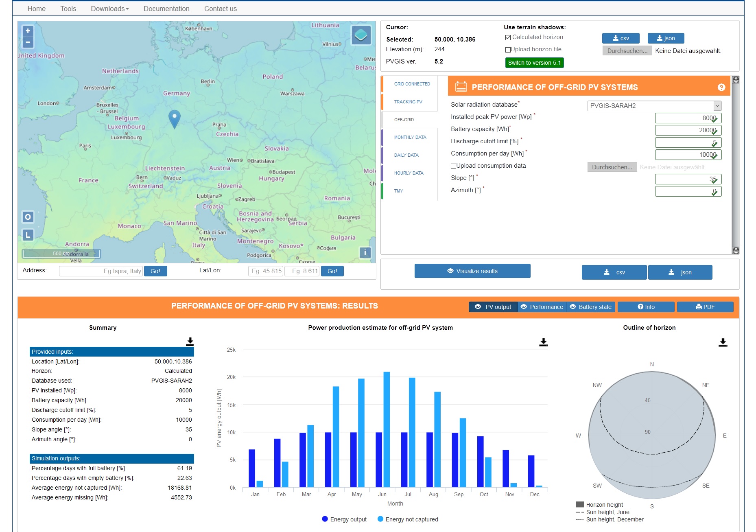
Task: Enable the Upload horizon file checkbox
Action: [508, 50]
